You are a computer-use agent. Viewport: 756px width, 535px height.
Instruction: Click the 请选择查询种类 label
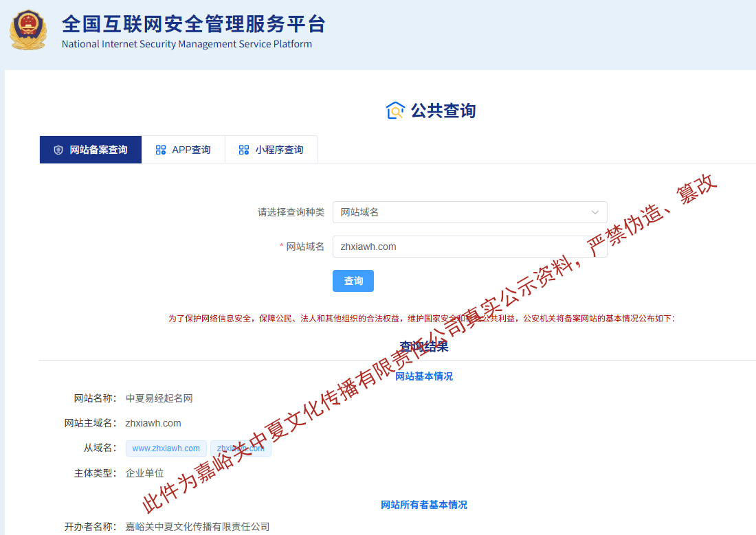point(291,212)
